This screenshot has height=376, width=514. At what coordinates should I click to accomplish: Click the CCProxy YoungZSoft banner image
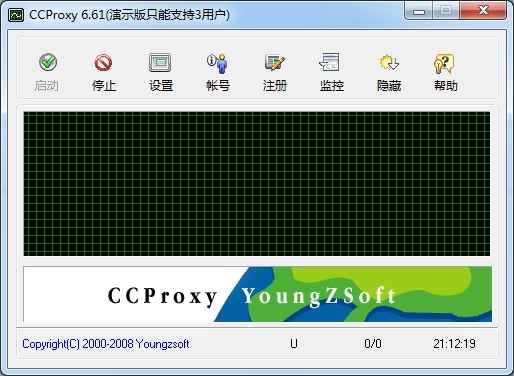click(x=257, y=294)
